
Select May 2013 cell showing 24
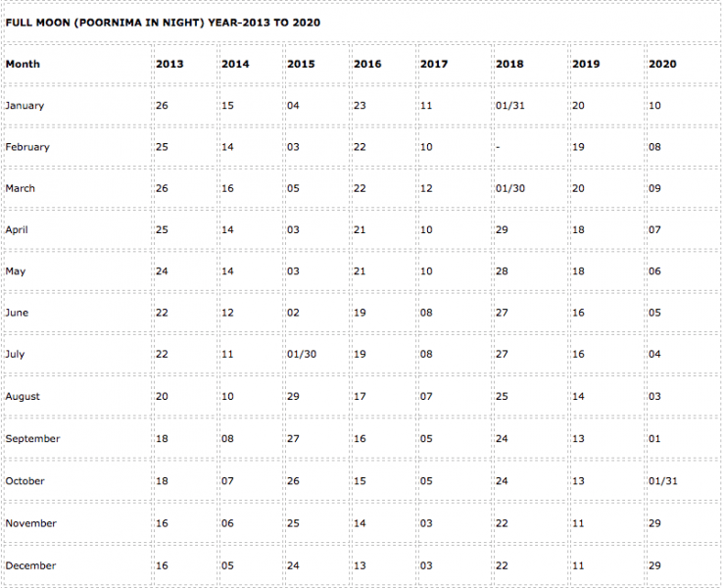pyautogui.click(x=162, y=271)
